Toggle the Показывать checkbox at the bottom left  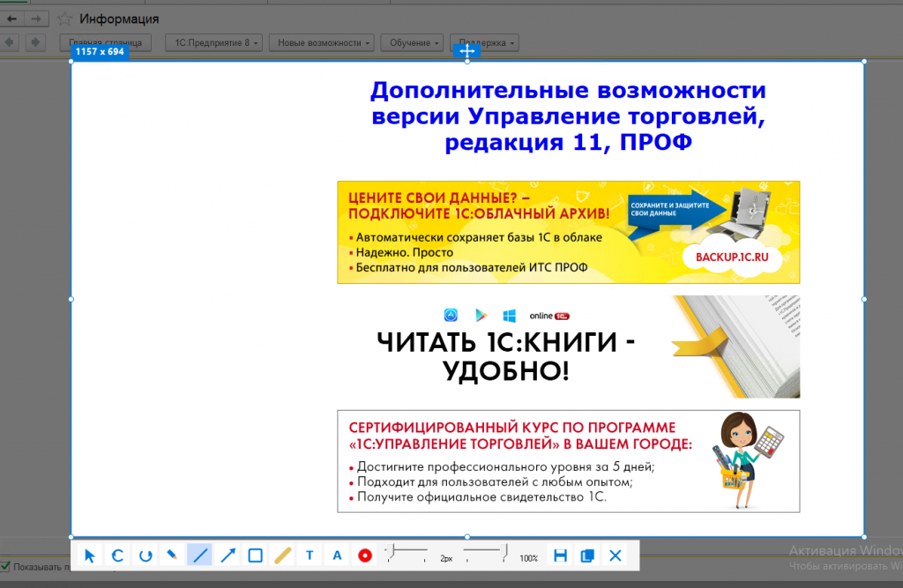pyautogui.click(x=5, y=567)
